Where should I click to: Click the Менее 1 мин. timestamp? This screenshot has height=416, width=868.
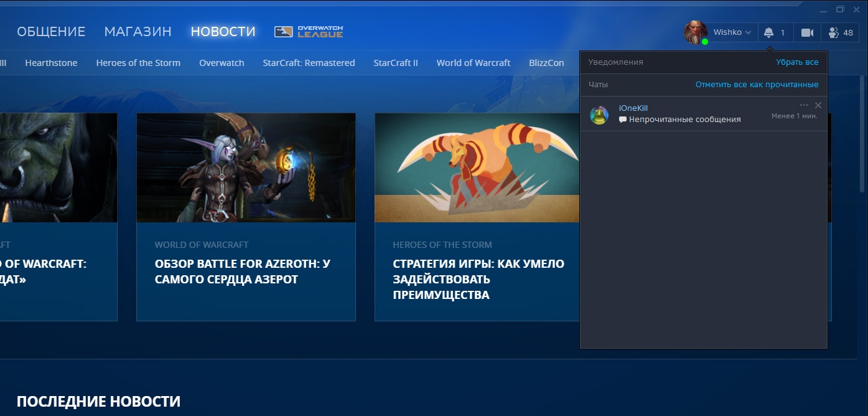coord(795,116)
